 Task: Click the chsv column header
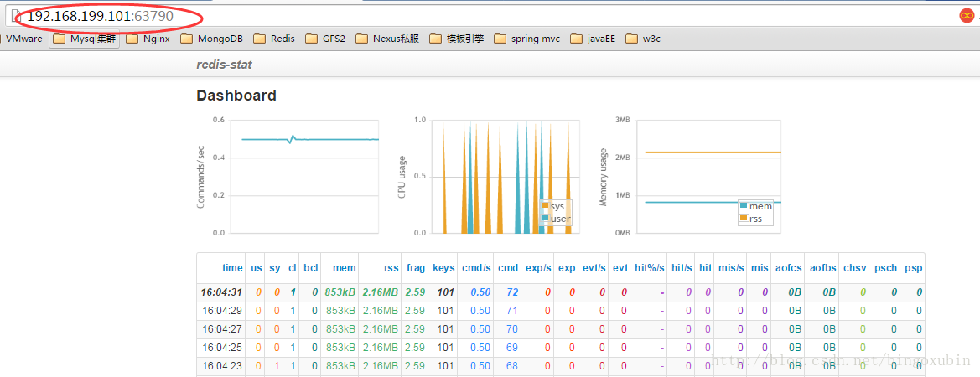tap(855, 268)
